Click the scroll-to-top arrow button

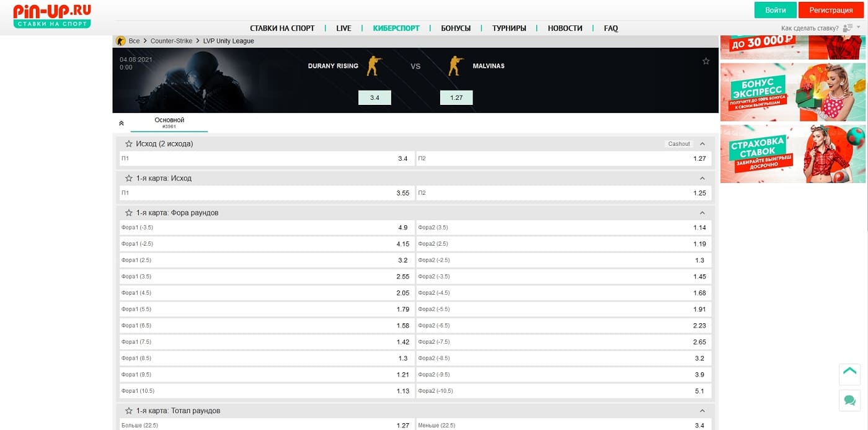[x=849, y=374]
